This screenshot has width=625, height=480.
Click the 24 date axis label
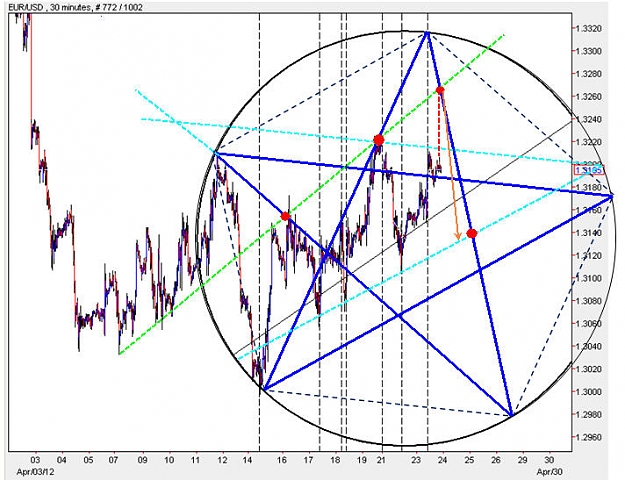442,460
